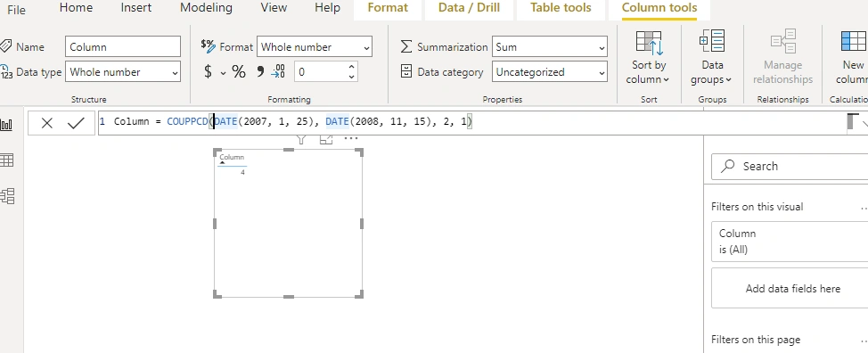The height and width of the screenshot is (353, 868).
Task: Open the Modeling ribbon tab
Action: tap(207, 8)
